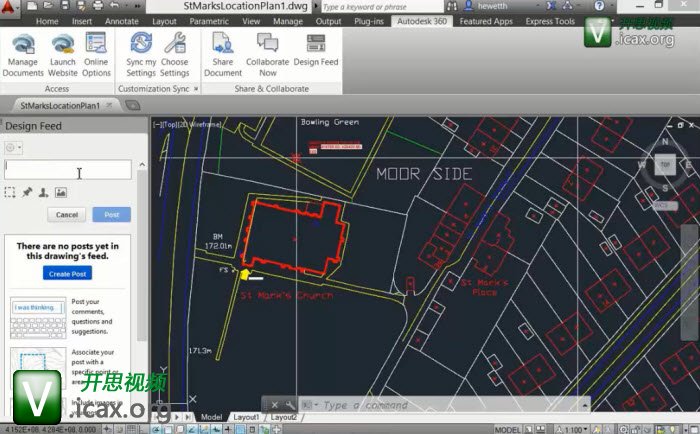Toggle the Design Feed panel button
The width and height of the screenshot is (700, 434).
click(316, 54)
